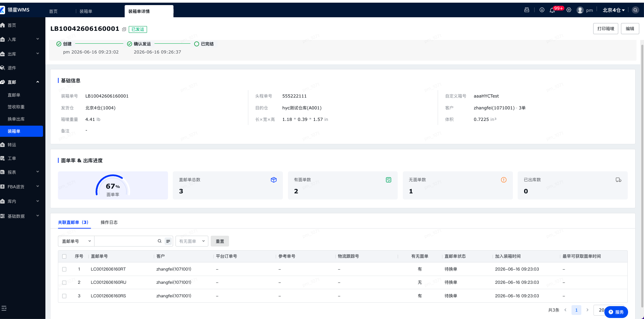Click the 工单 sidebar icon

coord(3,158)
